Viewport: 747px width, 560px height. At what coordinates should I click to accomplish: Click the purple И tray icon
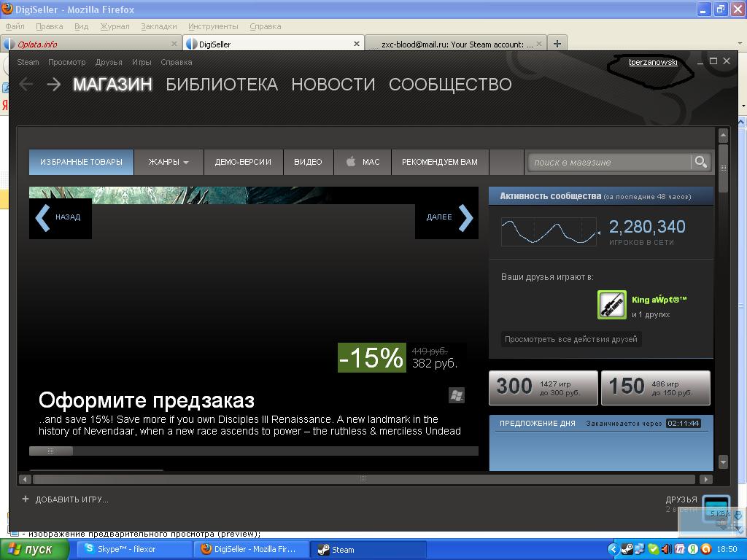pos(679,549)
